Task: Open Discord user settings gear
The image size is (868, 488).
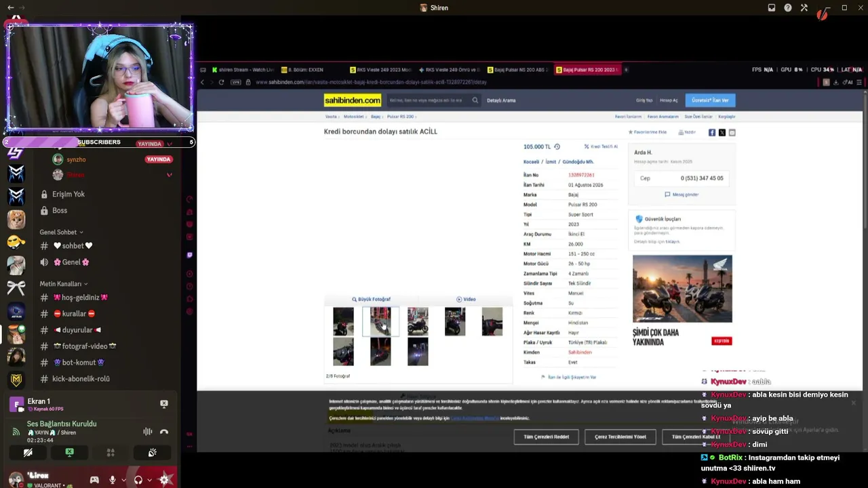Action: pyautogui.click(x=164, y=480)
